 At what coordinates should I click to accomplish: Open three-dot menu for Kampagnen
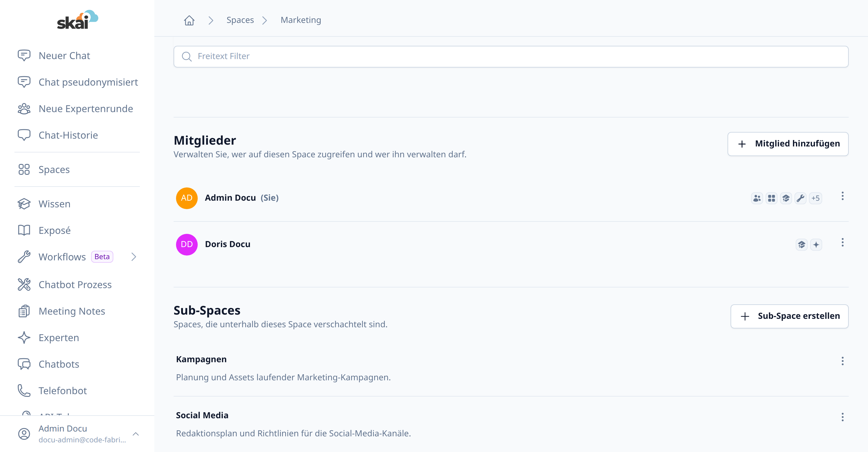pos(842,361)
